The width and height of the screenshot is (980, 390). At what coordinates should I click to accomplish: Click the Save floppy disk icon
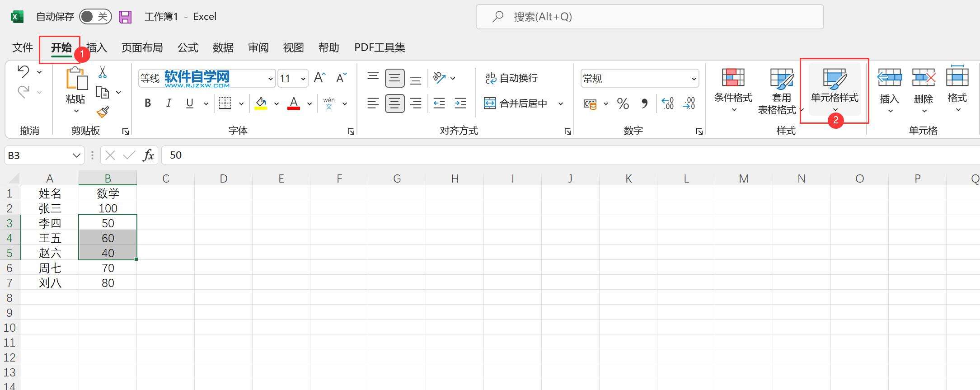[x=125, y=17]
